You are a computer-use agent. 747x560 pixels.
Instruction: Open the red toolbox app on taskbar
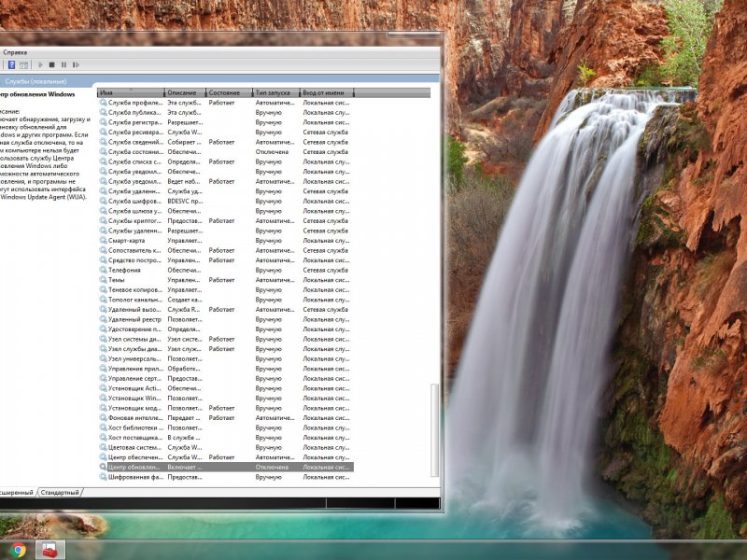(49, 550)
